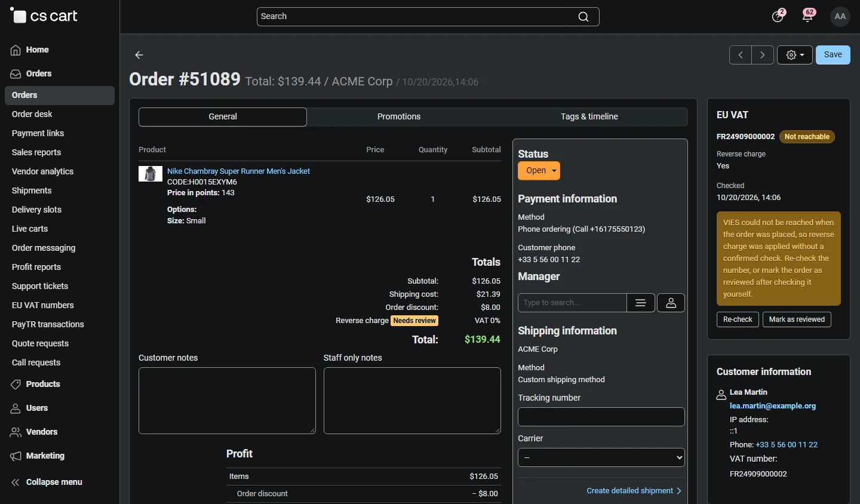Click the manager person icon button

pyautogui.click(x=671, y=303)
